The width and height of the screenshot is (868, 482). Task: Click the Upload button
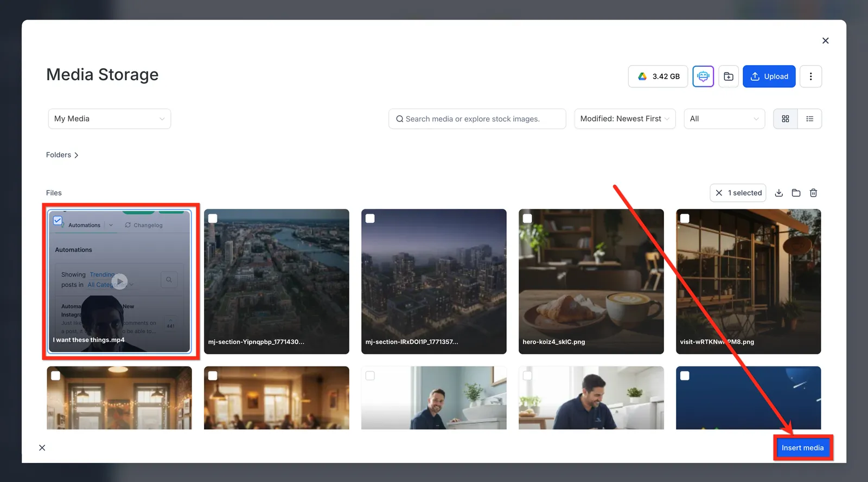pyautogui.click(x=769, y=76)
